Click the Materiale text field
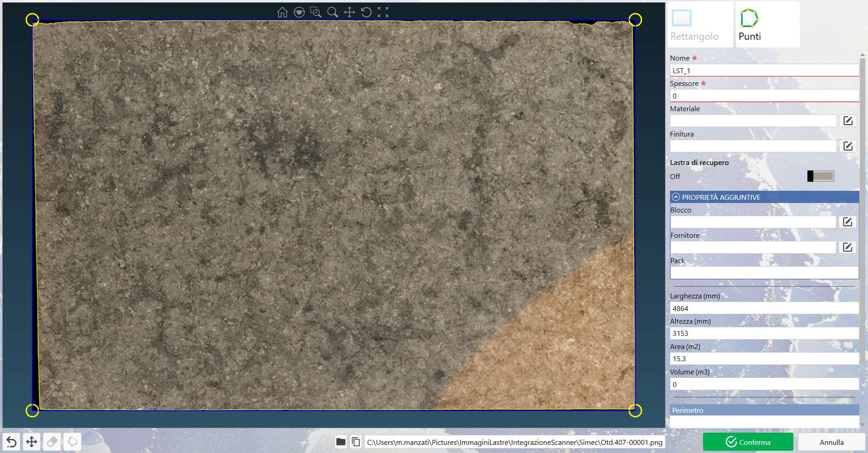This screenshot has width=868, height=453. [753, 121]
